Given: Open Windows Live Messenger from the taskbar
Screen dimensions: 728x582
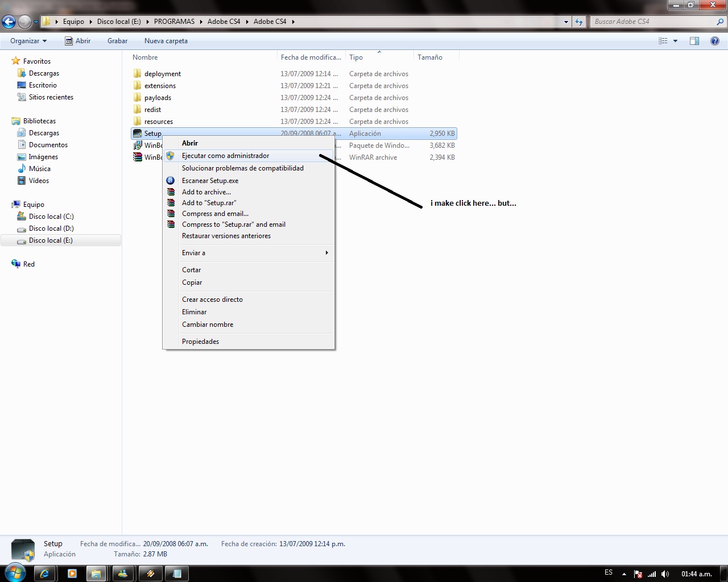Looking at the screenshot, I should 123,573.
